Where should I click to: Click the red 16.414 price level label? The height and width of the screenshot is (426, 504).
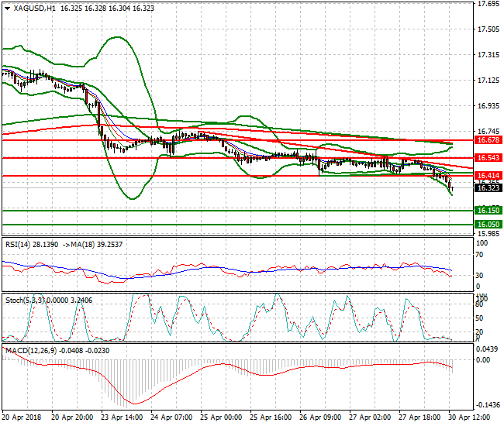[x=486, y=176]
